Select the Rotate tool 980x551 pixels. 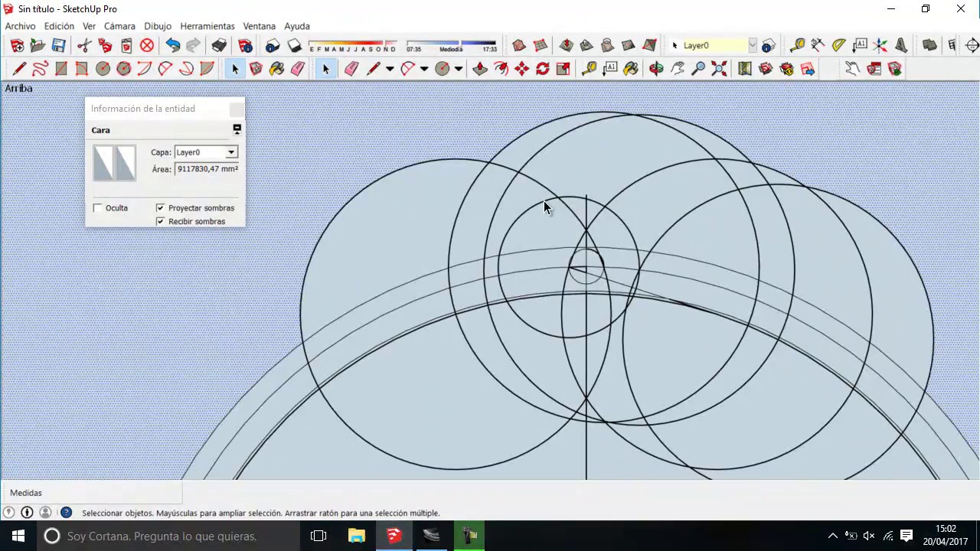542,69
